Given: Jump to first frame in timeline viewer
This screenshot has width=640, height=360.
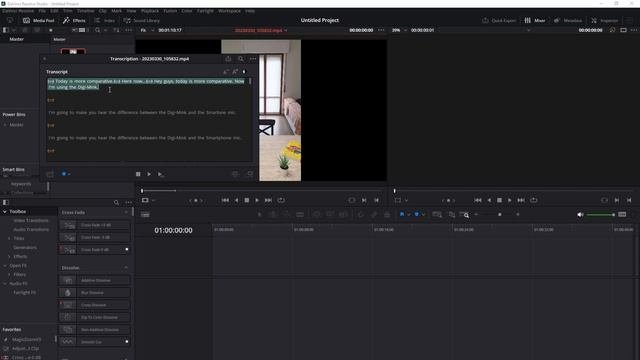Looking at the screenshot, I should (x=478, y=200).
